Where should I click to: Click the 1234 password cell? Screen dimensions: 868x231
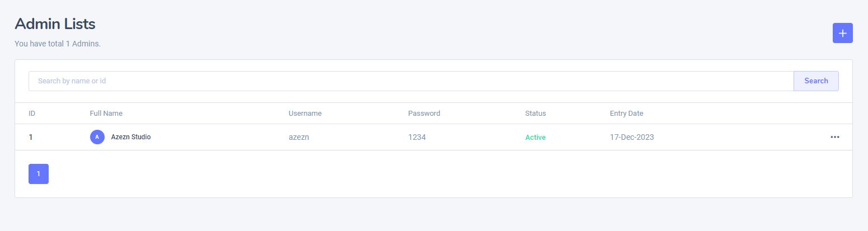417,137
